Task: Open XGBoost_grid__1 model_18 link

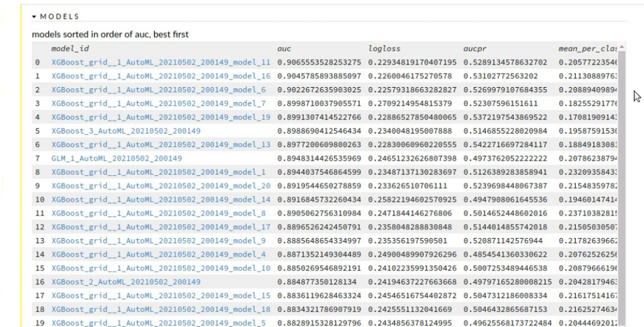Action: pyautogui.click(x=161, y=310)
